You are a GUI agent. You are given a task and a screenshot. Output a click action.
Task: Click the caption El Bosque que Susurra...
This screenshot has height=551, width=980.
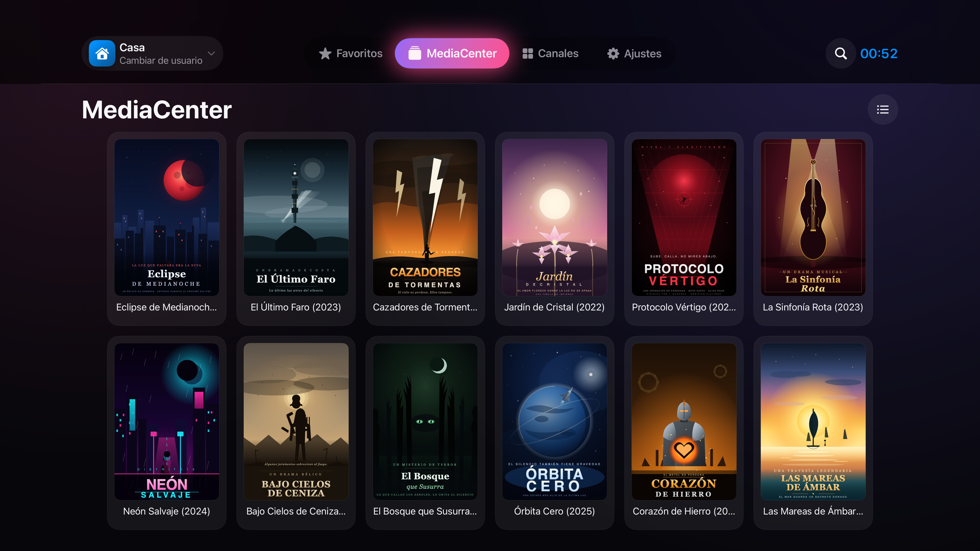pos(425,511)
